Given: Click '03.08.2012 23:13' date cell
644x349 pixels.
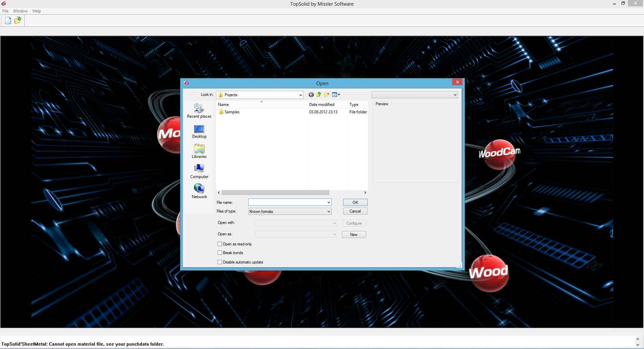Looking at the screenshot, I should (x=323, y=112).
